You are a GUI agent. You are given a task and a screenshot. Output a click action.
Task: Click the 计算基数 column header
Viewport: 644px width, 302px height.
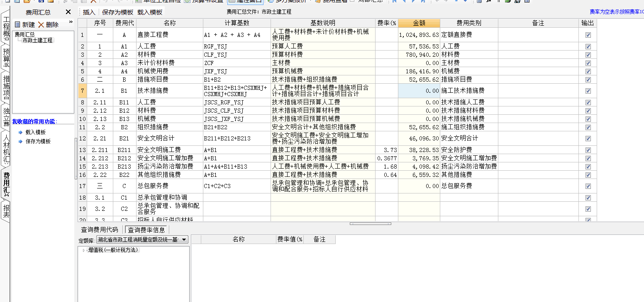(x=237, y=23)
